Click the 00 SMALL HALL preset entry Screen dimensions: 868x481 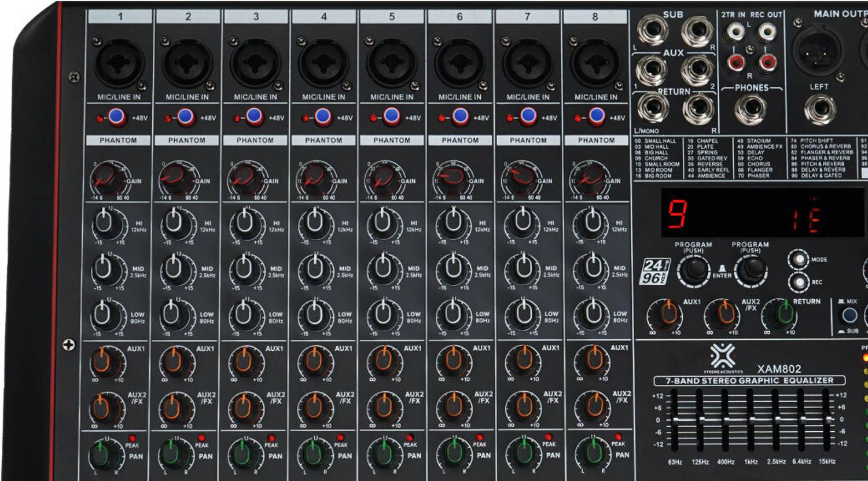(x=656, y=141)
